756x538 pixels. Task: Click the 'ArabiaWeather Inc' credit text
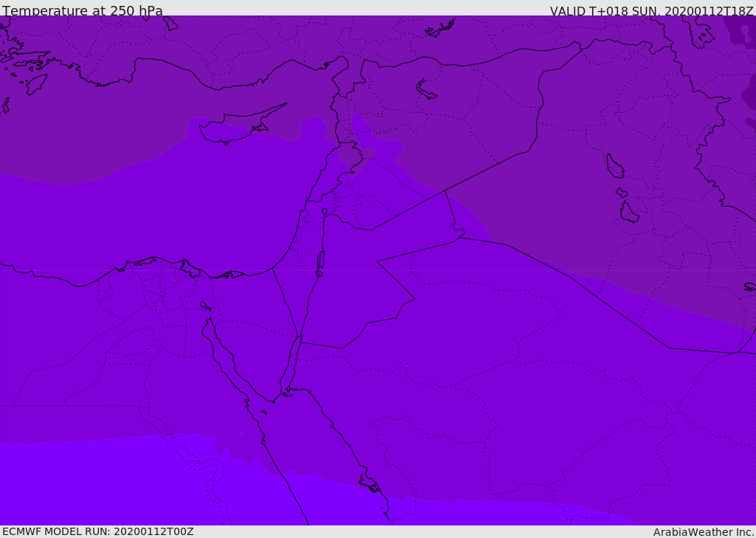pyautogui.click(x=703, y=532)
